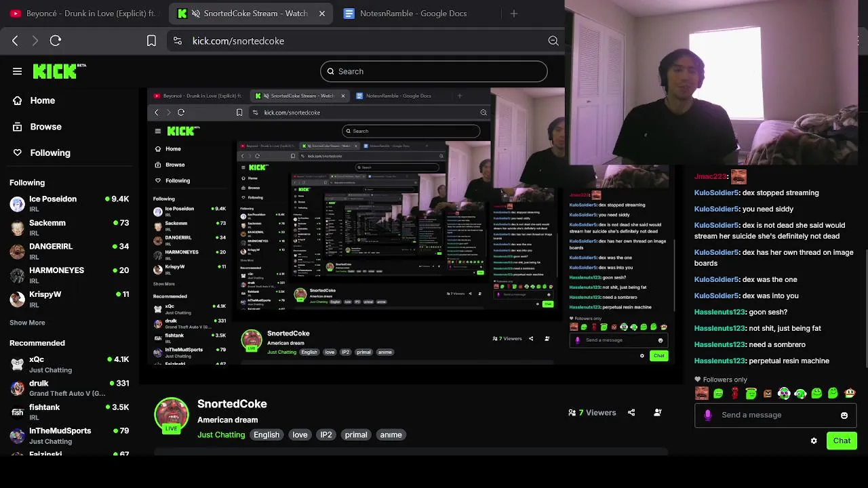The height and width of the screenshot is (488, 868).
Task: Click the purple microphone icon in chat
Action: coord(708,415)
